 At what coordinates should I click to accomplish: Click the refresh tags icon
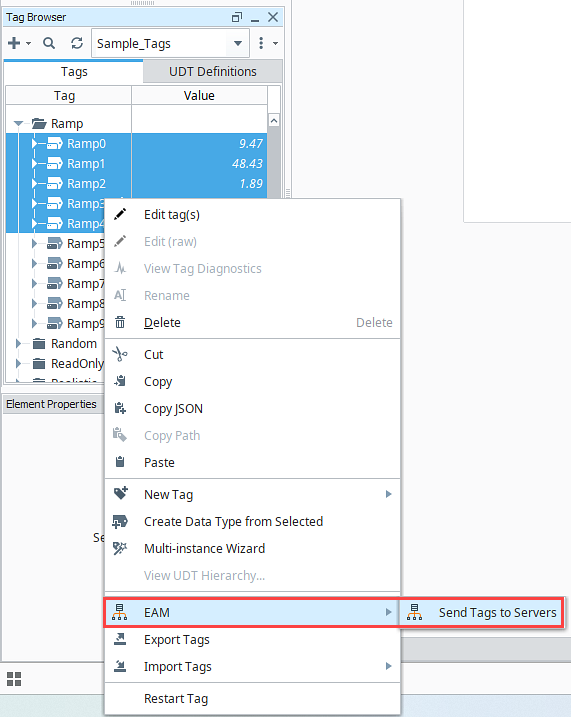[x=77, y=43]
